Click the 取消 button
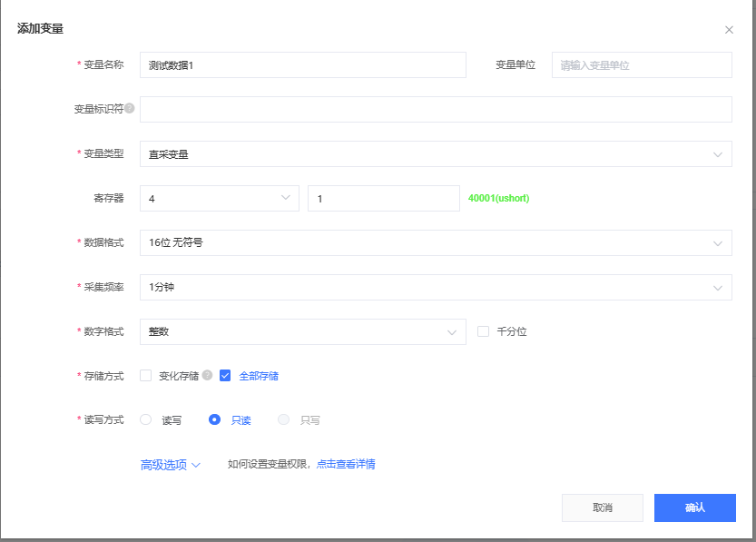The height and width of the screenshot is (542, 756). (x=603, y=508)
